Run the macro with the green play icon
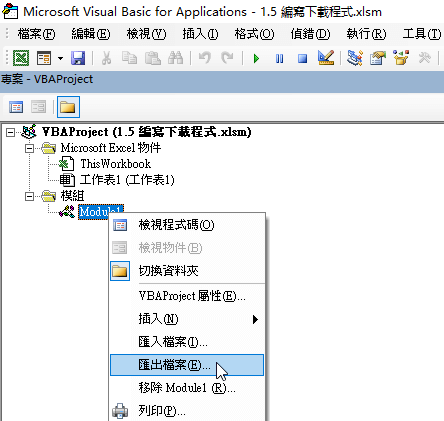 [x=256, y=59]
